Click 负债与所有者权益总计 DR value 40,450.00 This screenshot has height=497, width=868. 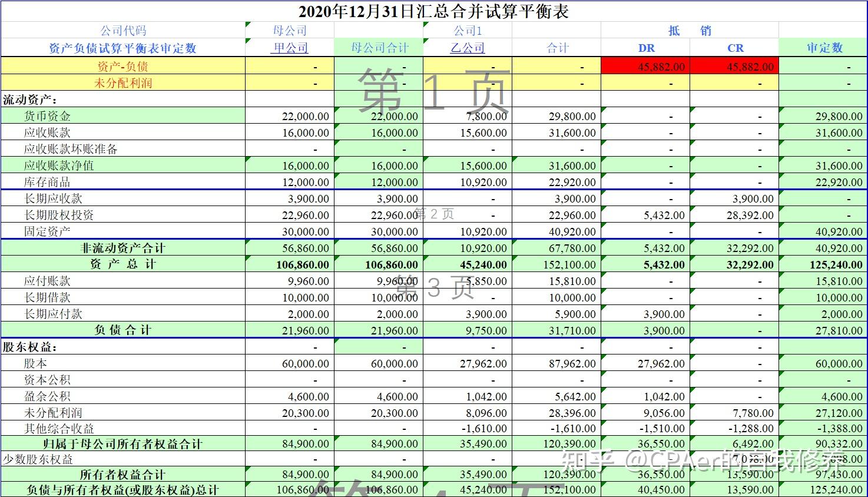[661, 490]
